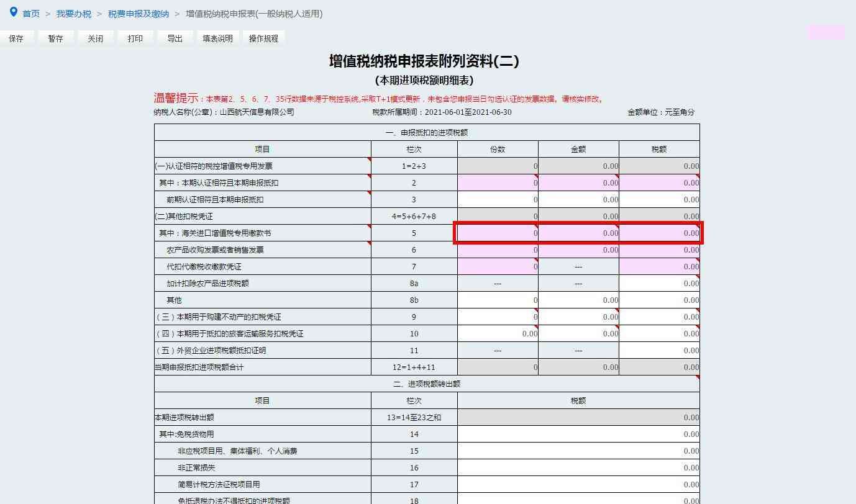Image resolution: width=856 pixels, height=504 pixels.
Task: Select row 3 前期认证相符 税额 field
Action: click(x=659, y=200)
